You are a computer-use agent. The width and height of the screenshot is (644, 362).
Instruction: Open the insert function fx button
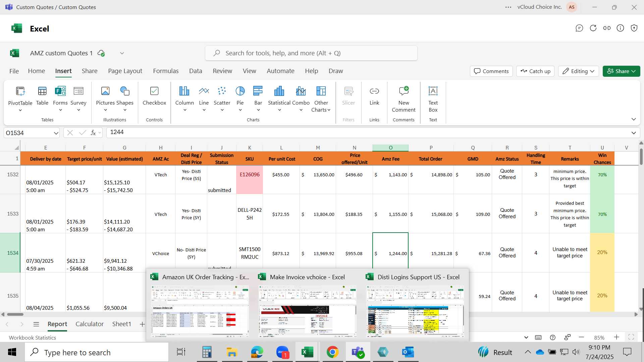[x=93, y=133]
